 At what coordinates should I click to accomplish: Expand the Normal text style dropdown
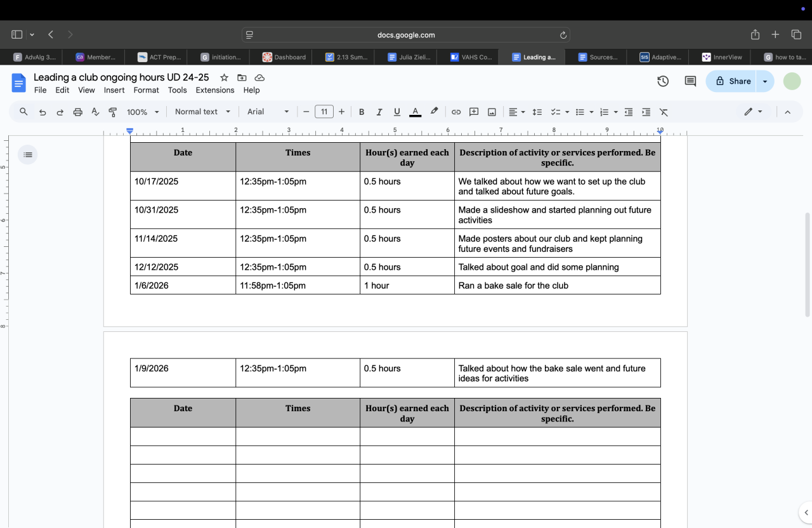[202, 112]
